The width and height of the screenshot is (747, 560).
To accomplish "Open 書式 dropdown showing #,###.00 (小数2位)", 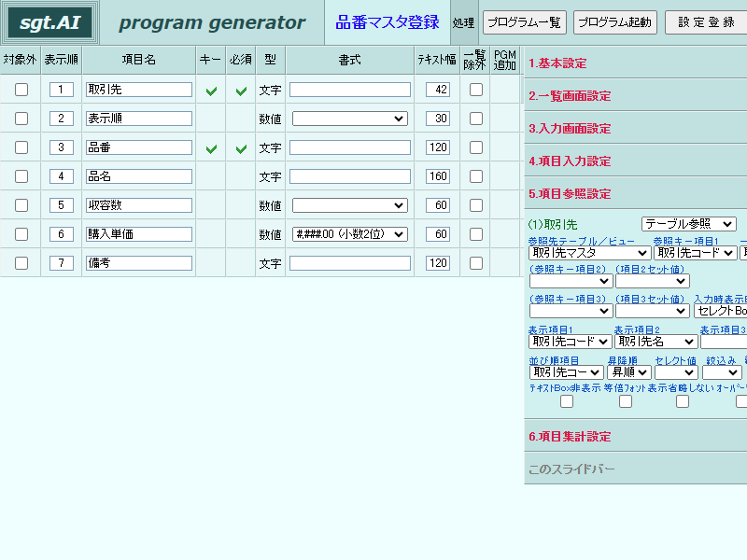I will pos(349,234).
